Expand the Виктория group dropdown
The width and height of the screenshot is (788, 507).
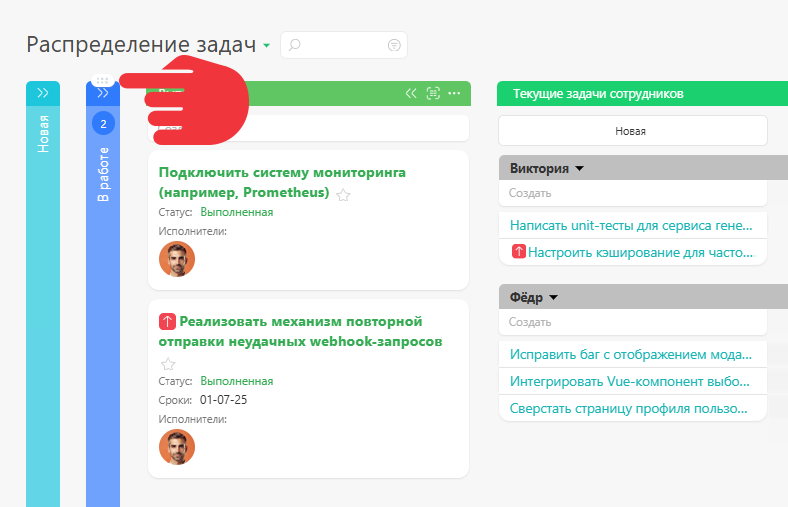coord(579,169)
